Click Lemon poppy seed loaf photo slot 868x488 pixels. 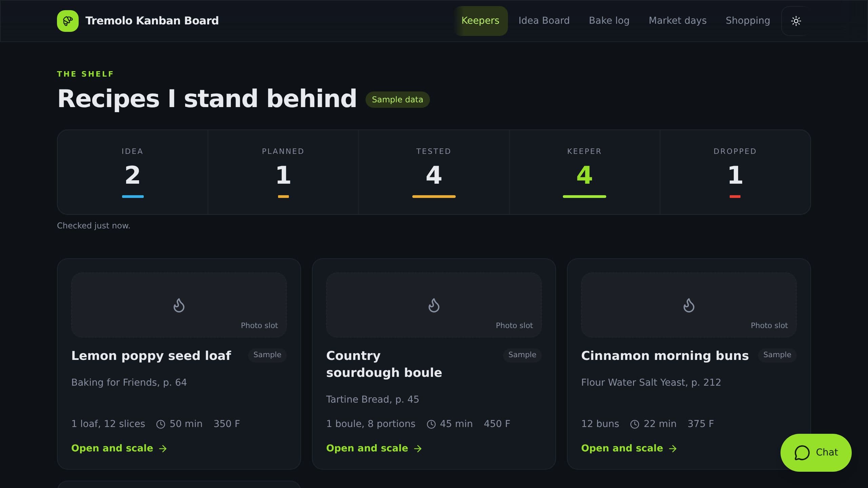point(179,305)
